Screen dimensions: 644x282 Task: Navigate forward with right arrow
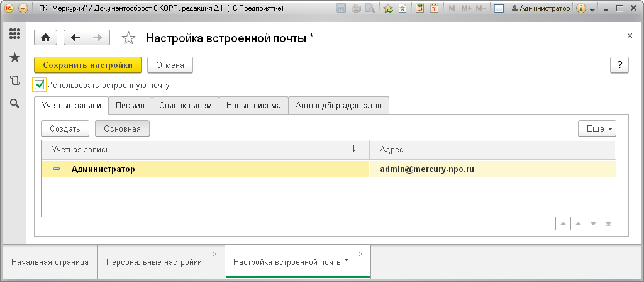pyautogui.click(x=98, y=37)
